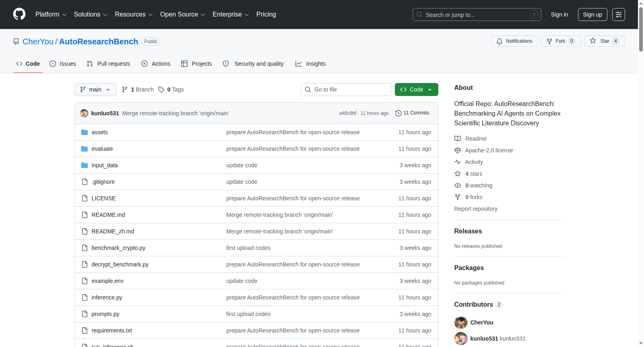Click the kunluo531 contributor avatar
The image size is (644, 347).
461,339
